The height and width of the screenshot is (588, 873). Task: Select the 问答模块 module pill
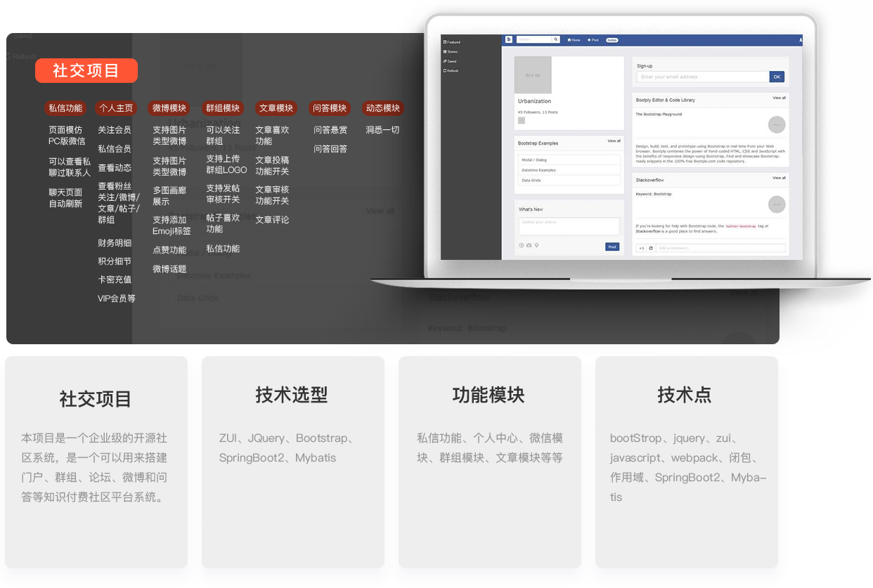[x=330, y=108]
